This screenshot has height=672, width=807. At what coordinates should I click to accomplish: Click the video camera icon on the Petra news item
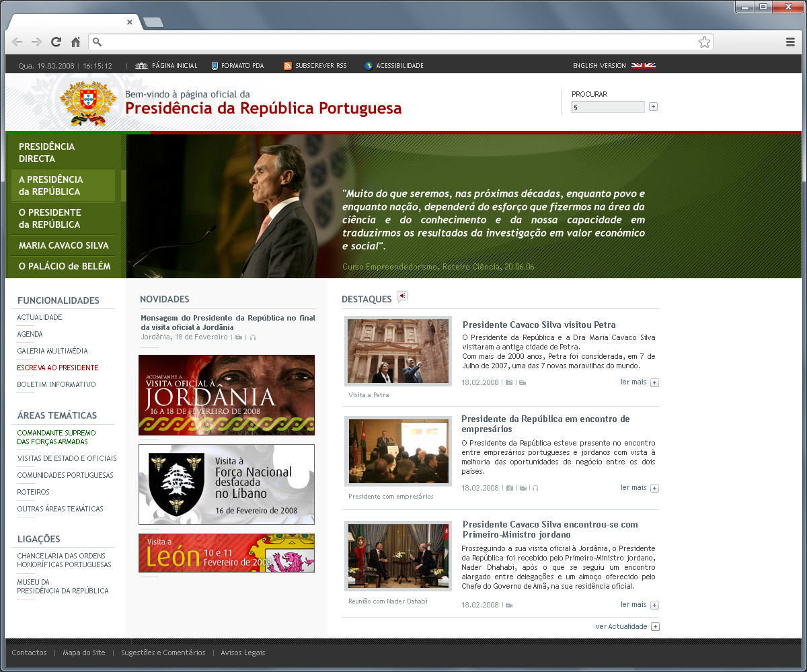[x=524, y=382]
